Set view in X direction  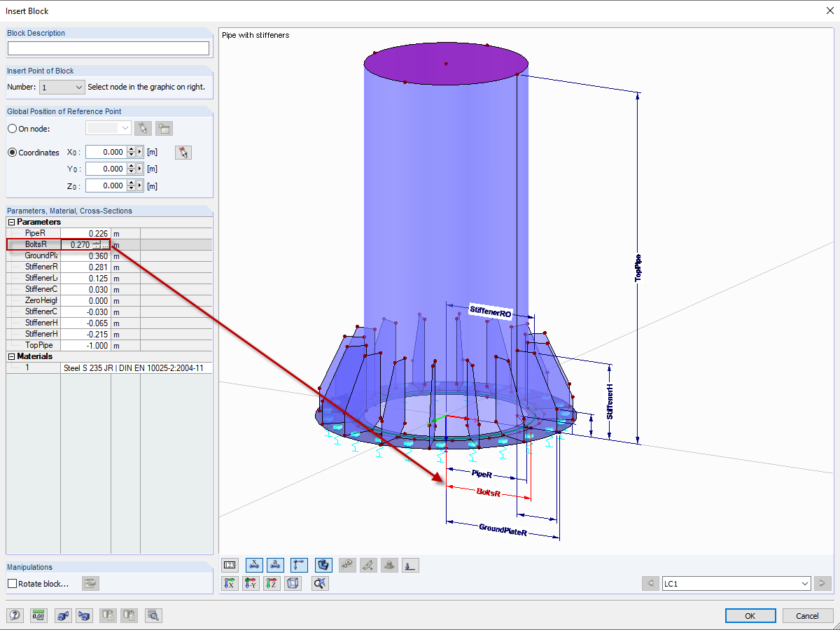tap(230, 583)
